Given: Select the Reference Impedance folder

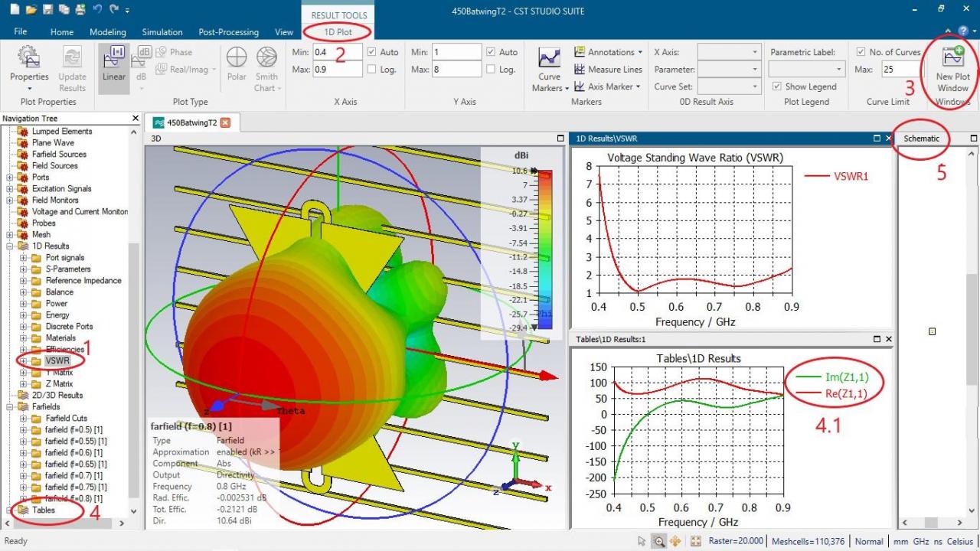Looking at the screenshot, I should coord(83,281).
